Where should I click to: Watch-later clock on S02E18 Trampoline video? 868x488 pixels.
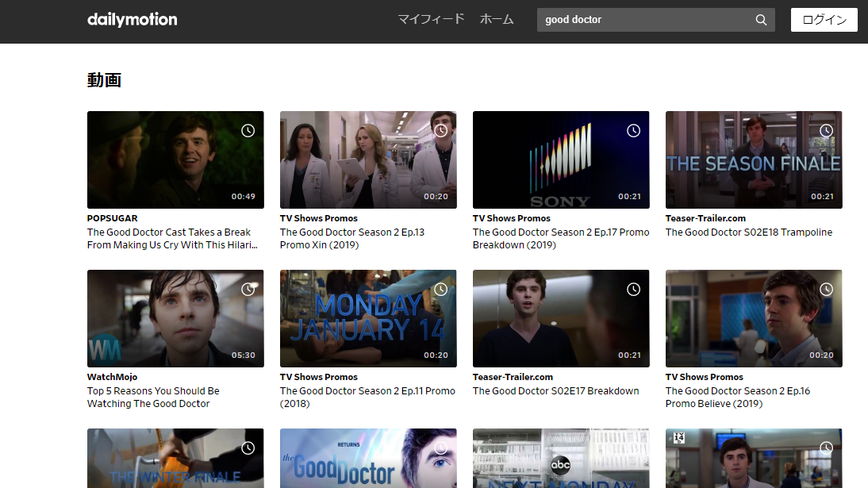coord(826,131)
